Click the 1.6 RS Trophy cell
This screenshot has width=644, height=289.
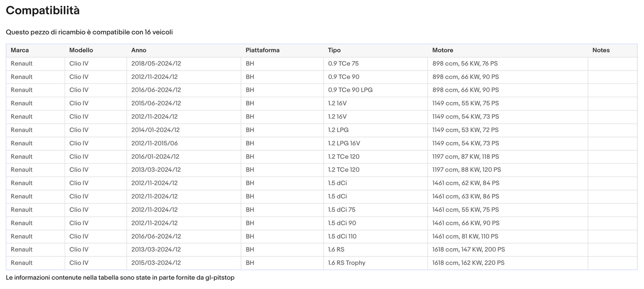click(x=347, y=263)
